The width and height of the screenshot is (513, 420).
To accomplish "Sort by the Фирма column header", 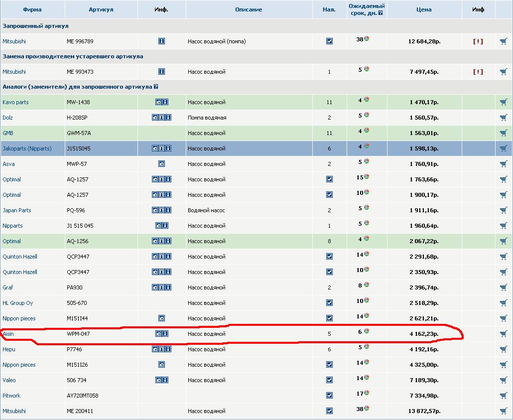I will [x=32, y=9].
